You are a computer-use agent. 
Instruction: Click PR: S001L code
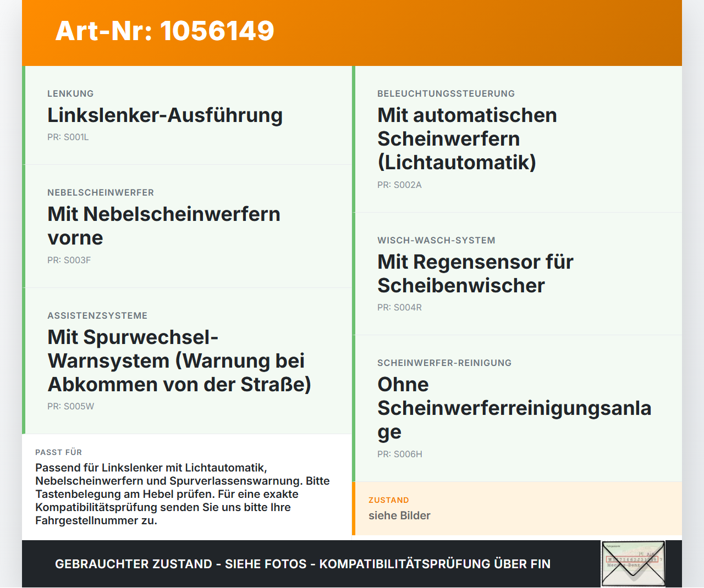click(x=68, y=137)
